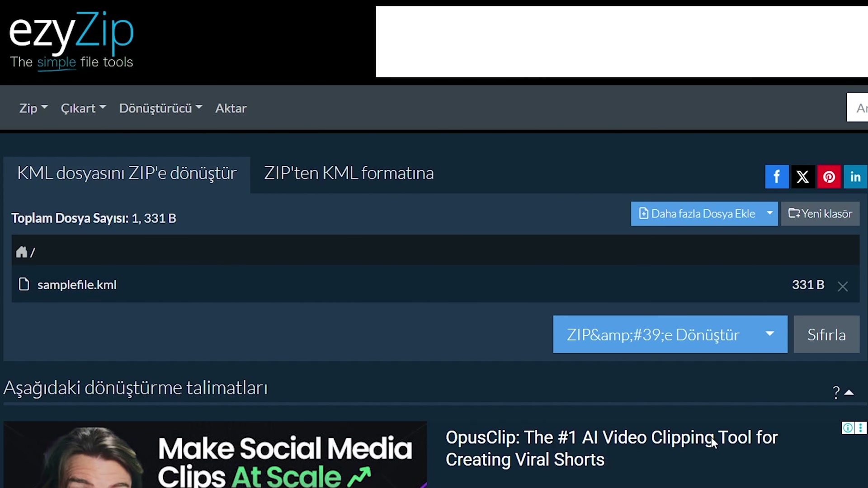Click the file icon beside samplefile.kml
The width and height of the screenshot is (868, 488).
coord(24,285)
